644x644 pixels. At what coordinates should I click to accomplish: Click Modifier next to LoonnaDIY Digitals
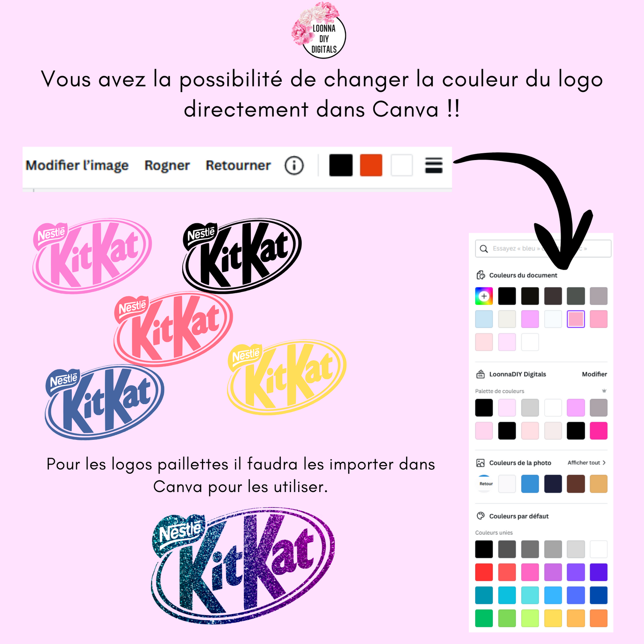595,374
